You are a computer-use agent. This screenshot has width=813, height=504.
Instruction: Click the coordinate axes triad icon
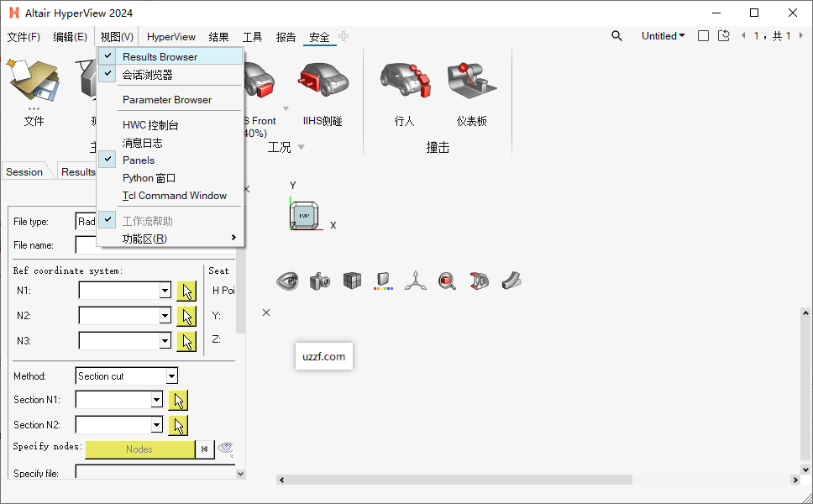point(415,281)
